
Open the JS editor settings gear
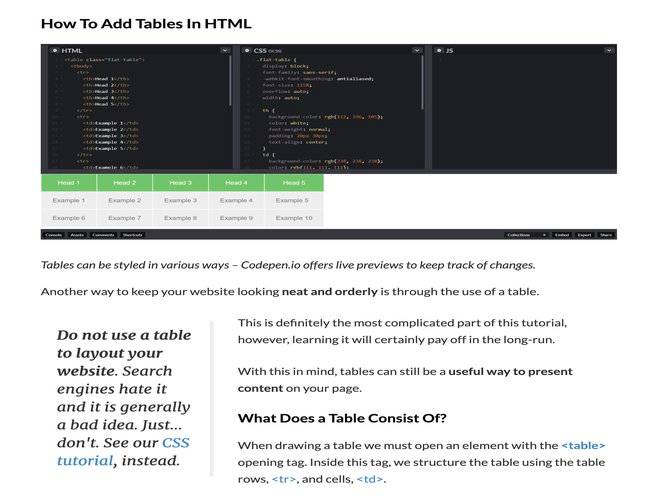(x=439, y=50)
